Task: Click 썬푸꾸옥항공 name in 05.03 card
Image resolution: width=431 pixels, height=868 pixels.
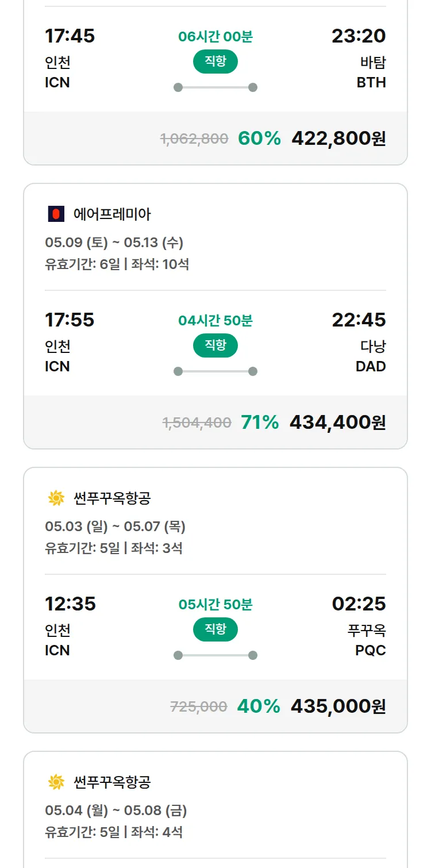Action: 112,498
